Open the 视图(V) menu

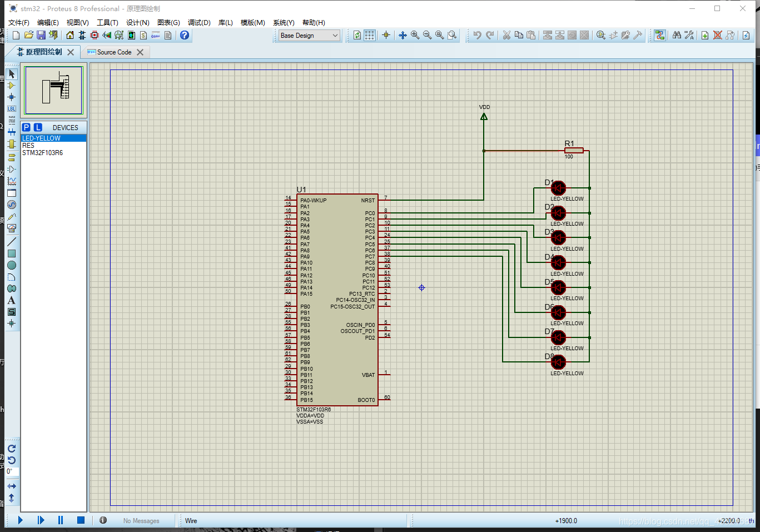[77, 22]
